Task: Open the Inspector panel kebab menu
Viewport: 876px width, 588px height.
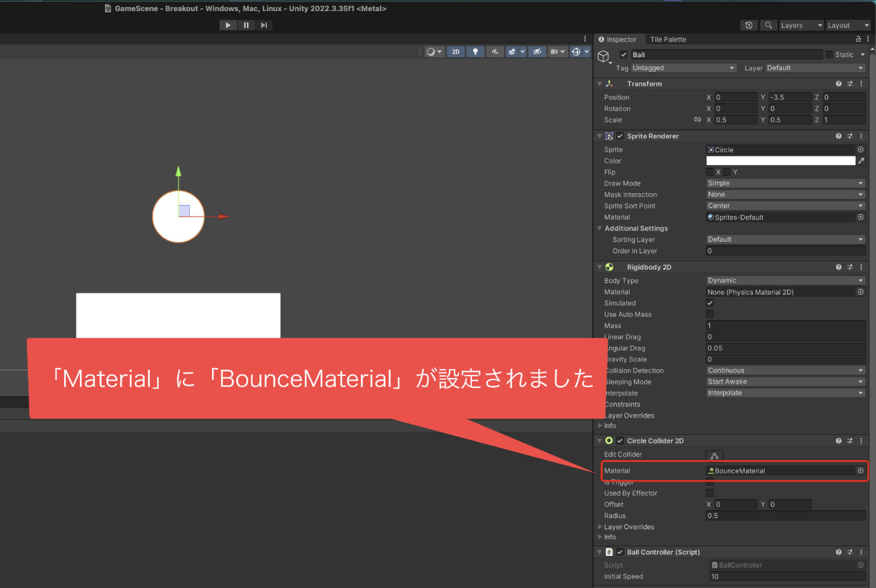Action: 868,39
